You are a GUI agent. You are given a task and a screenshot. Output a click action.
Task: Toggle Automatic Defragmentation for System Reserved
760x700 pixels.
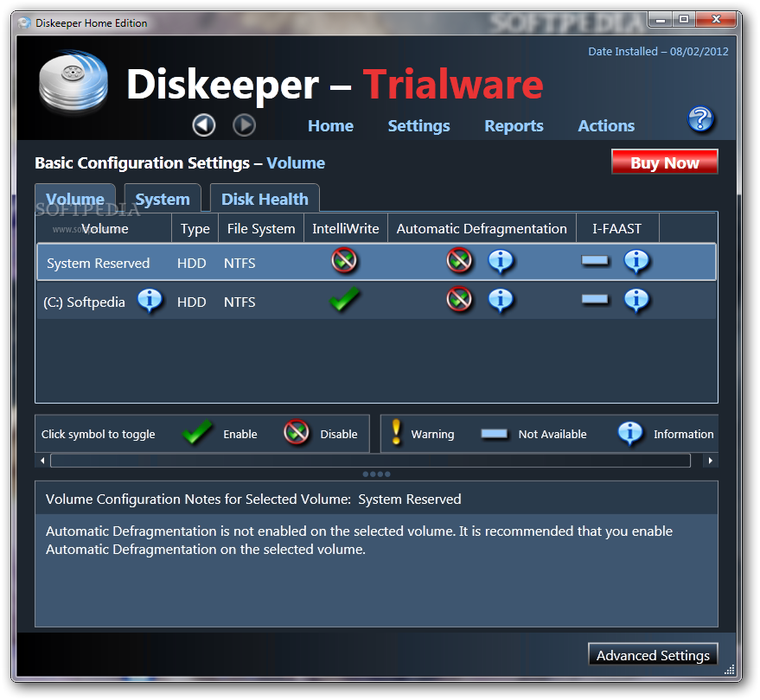tap(459, 261)
